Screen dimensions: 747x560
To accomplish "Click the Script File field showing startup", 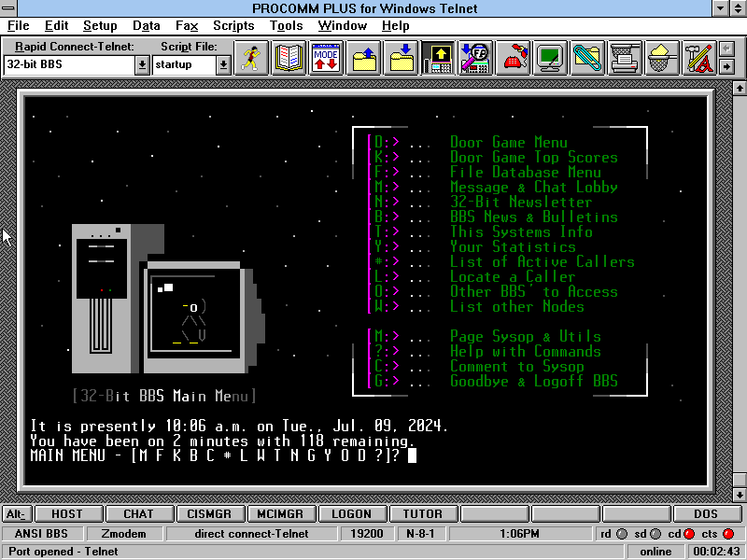I will coord(184,65).
